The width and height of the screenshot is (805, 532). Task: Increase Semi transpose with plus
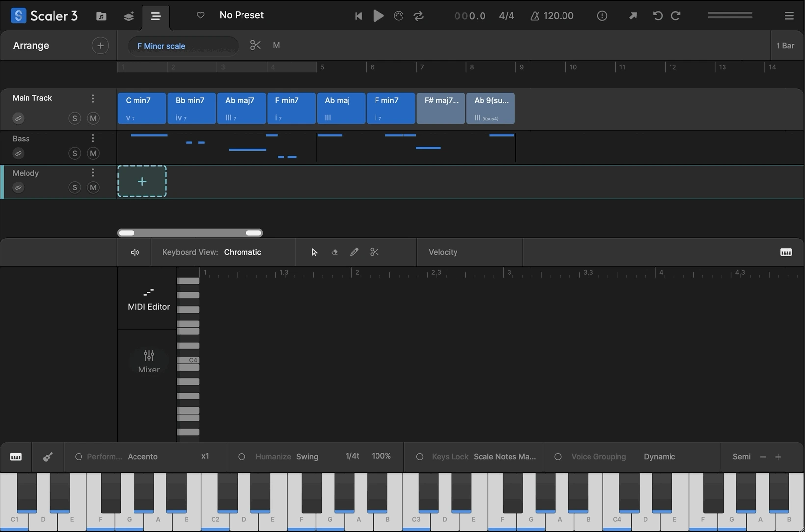tap(778, 457)
